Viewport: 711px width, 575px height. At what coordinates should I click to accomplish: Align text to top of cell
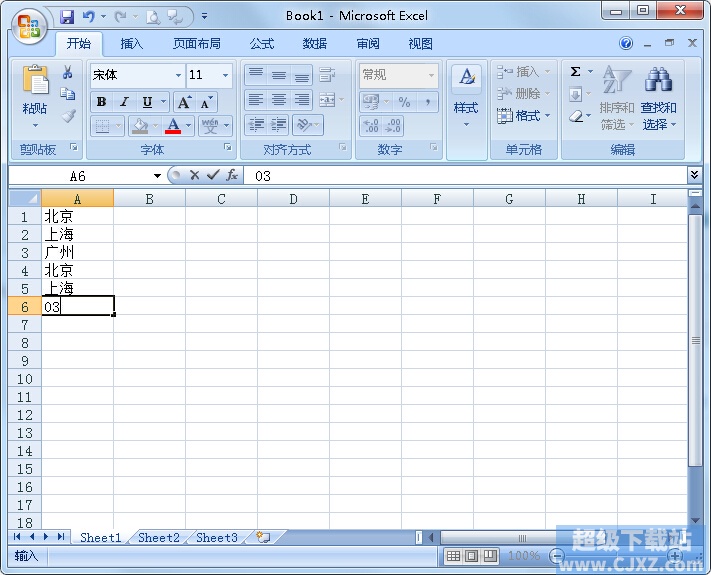256,74
